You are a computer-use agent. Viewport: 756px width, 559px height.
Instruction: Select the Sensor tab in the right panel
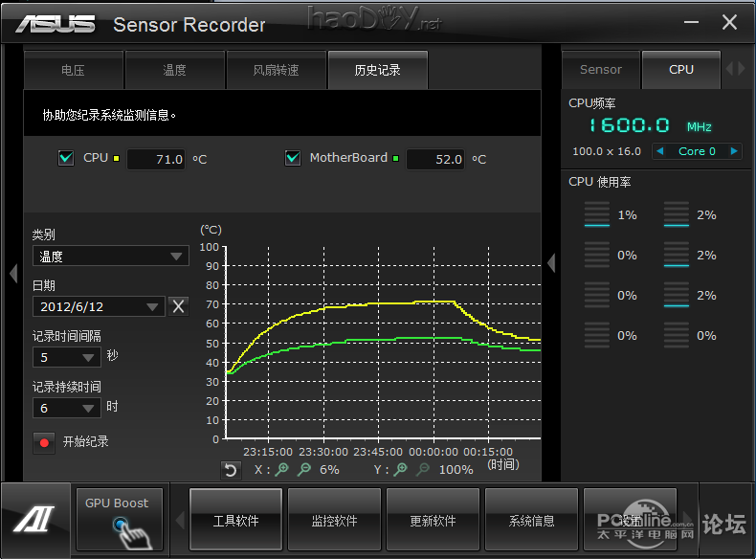click(x=601, y=70)
